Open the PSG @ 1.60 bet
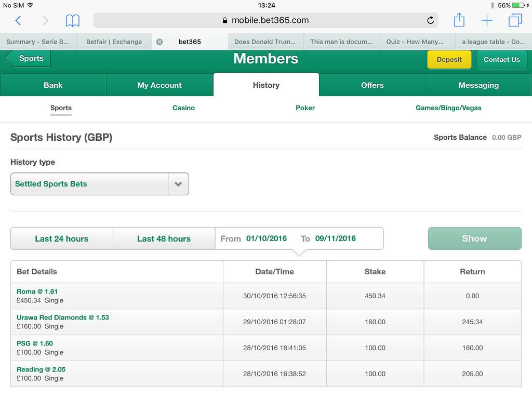Image resolution: width=532 pixels, height=399 pixels. pyautogui.click(x=35, y=343)
